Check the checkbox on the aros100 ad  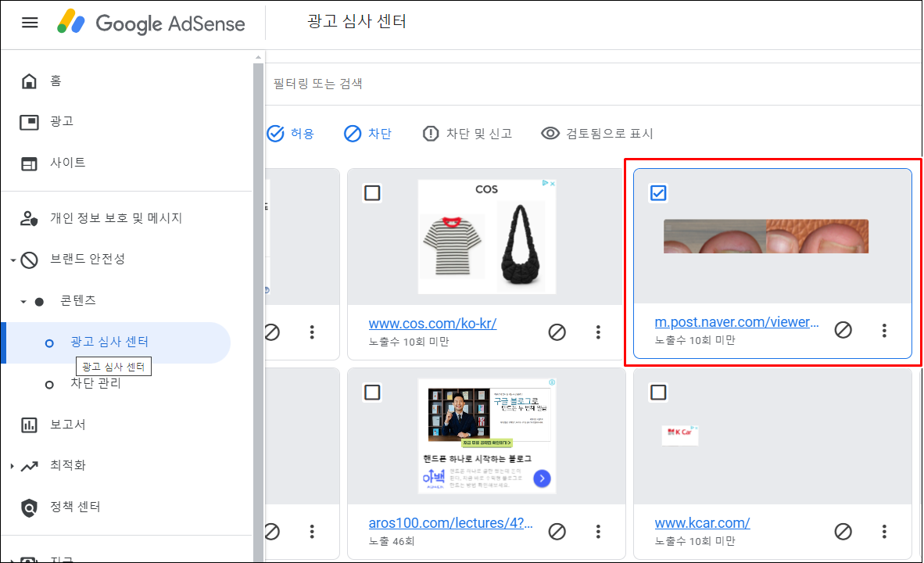373,392
